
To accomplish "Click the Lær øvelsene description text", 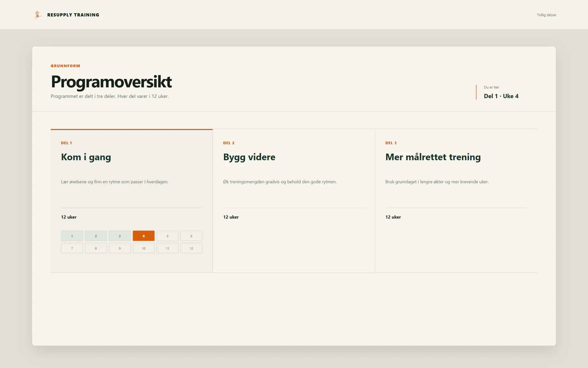I will pyautogui.click(x=115, y=182).
